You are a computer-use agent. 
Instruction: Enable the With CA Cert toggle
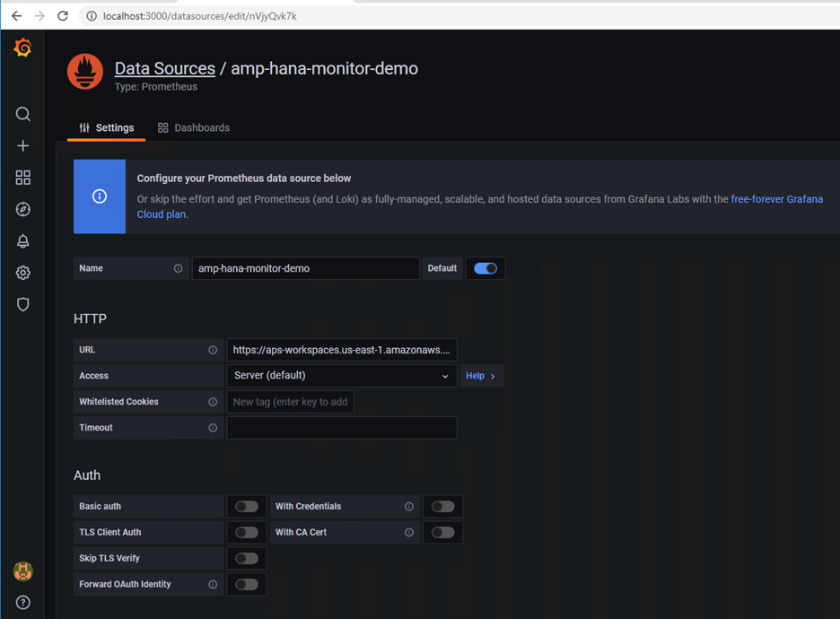coord(442,532)
